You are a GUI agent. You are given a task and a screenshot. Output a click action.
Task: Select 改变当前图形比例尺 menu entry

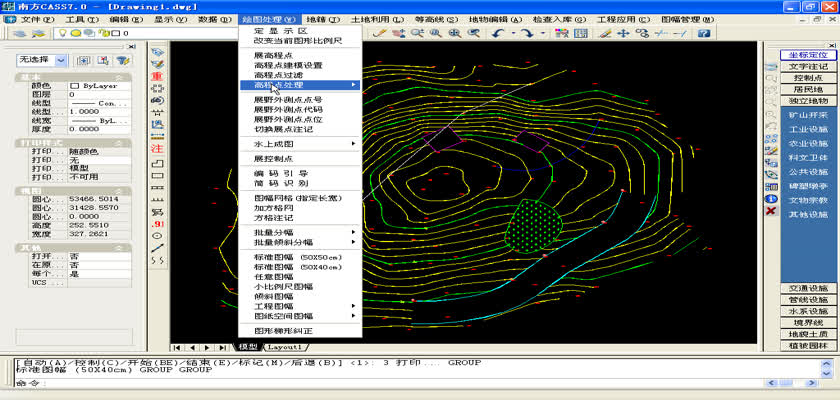coord(298,41)
